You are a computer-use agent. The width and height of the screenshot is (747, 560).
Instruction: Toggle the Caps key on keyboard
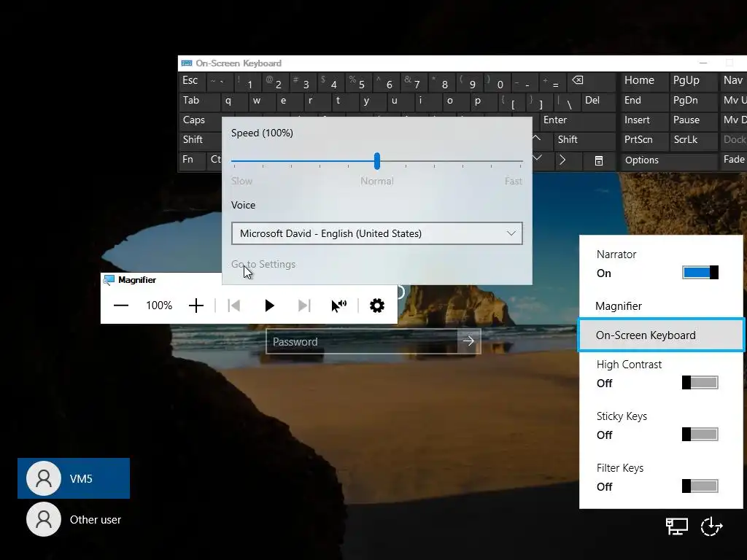200,120
